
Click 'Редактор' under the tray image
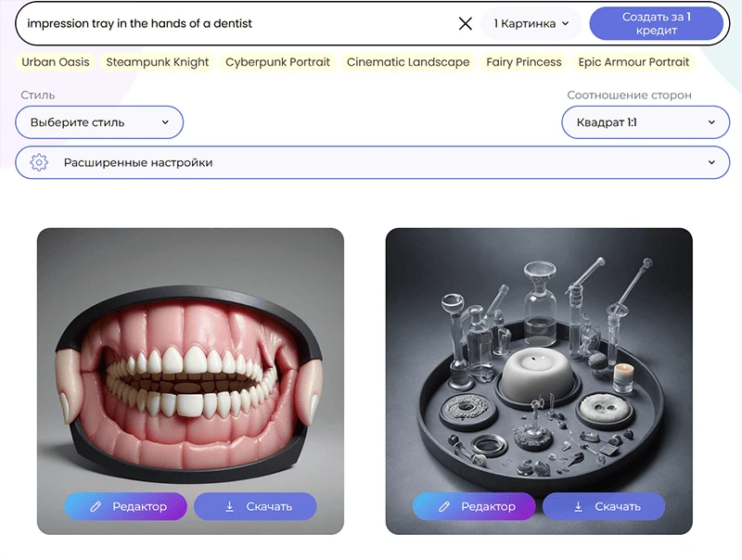click(474, 506)
